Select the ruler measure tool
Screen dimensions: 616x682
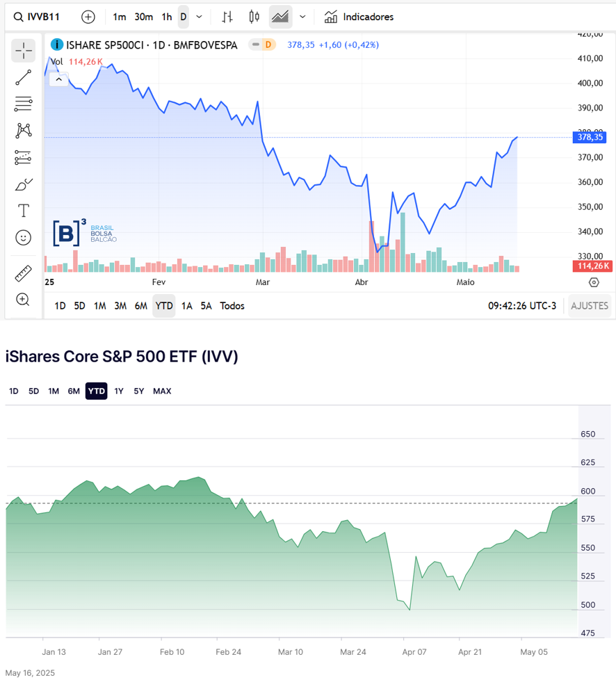pyautogui.click(x=23, y=273)
